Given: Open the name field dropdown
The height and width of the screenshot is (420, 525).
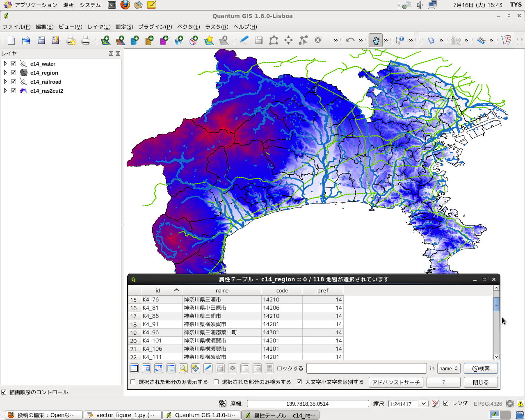Looking at the screenshot, I should click(448, 368).
